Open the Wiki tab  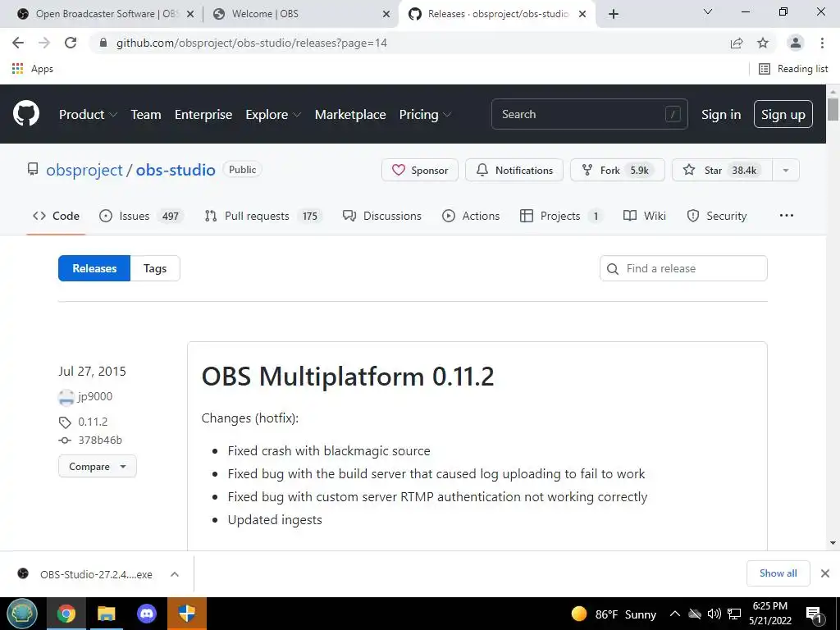[x=645, y=216]
